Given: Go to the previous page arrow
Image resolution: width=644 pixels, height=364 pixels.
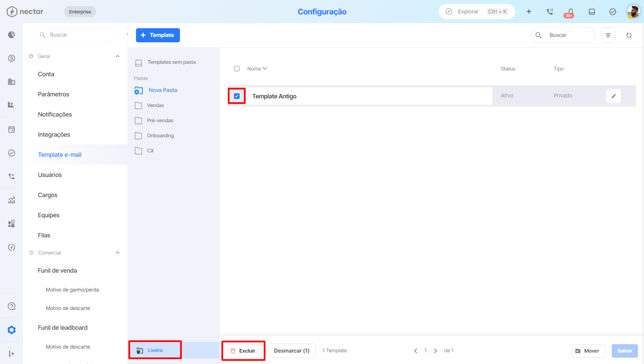Looking at the screenshot, I should pyautogui.click(x=416, y=351).
